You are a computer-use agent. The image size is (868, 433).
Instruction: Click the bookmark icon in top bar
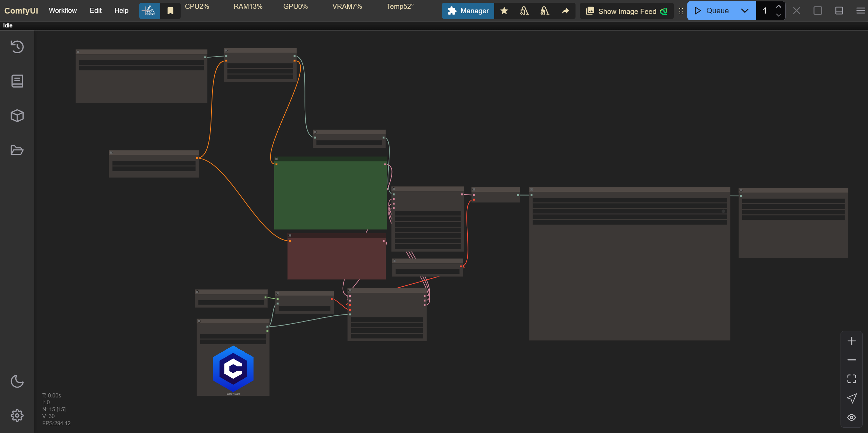pos(170,11)
